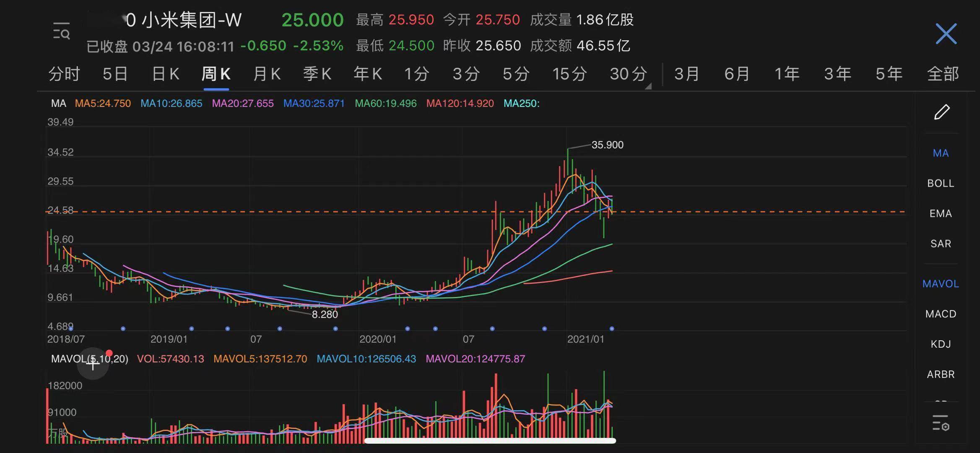Screen dimensions: 980x453
Task: Expand the 30分 interval dropdown arrow
Action: click(648, 86)
